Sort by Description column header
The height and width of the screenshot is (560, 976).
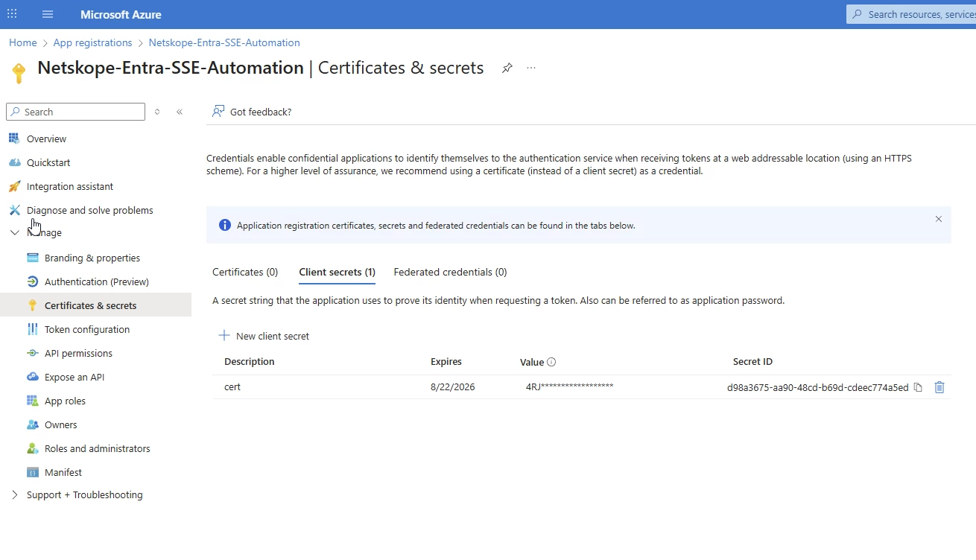click(250, 361)
